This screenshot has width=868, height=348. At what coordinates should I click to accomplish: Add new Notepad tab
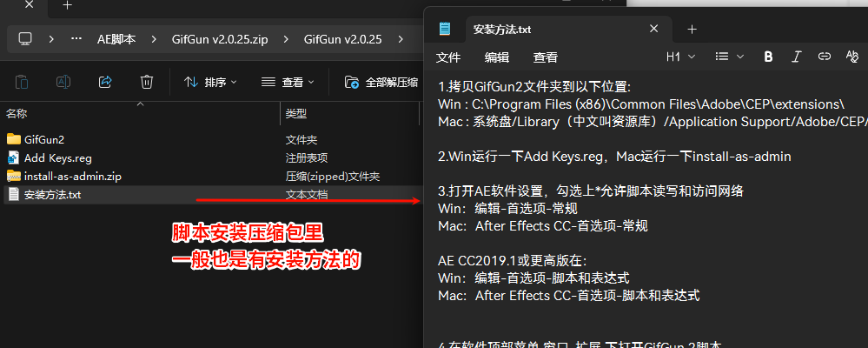point(692,30)
